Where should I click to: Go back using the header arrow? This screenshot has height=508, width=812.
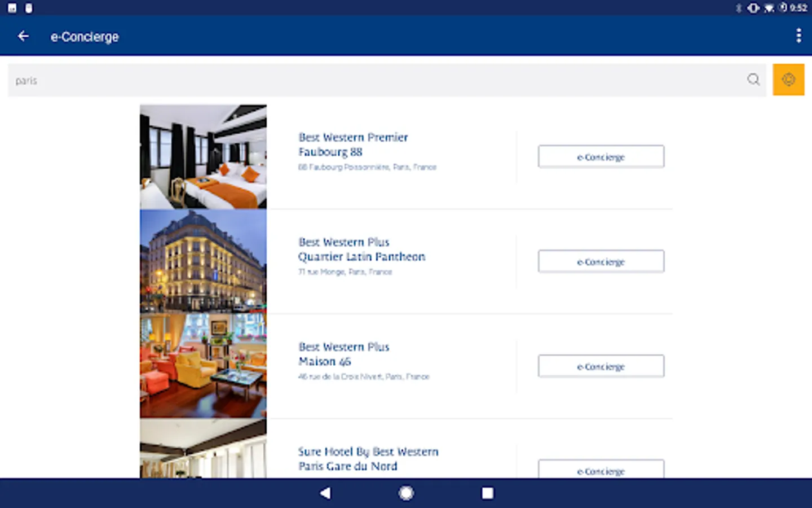(x=23, y=36)
